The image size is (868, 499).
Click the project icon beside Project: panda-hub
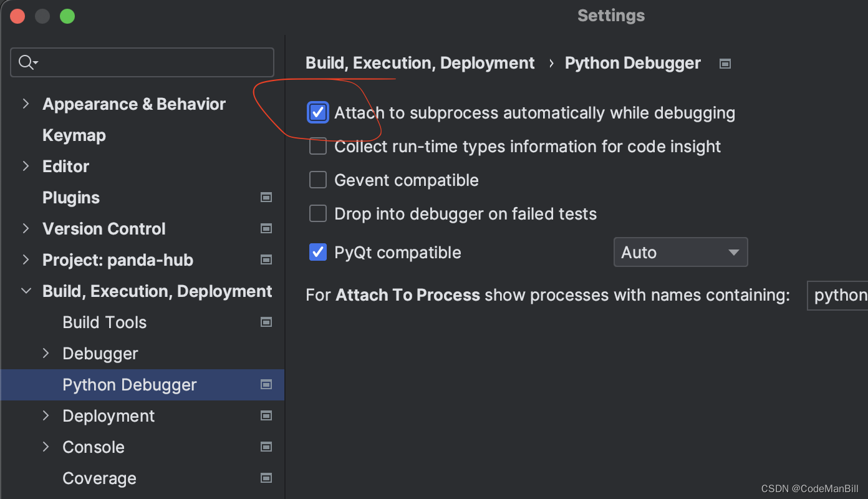pos(266,260)
